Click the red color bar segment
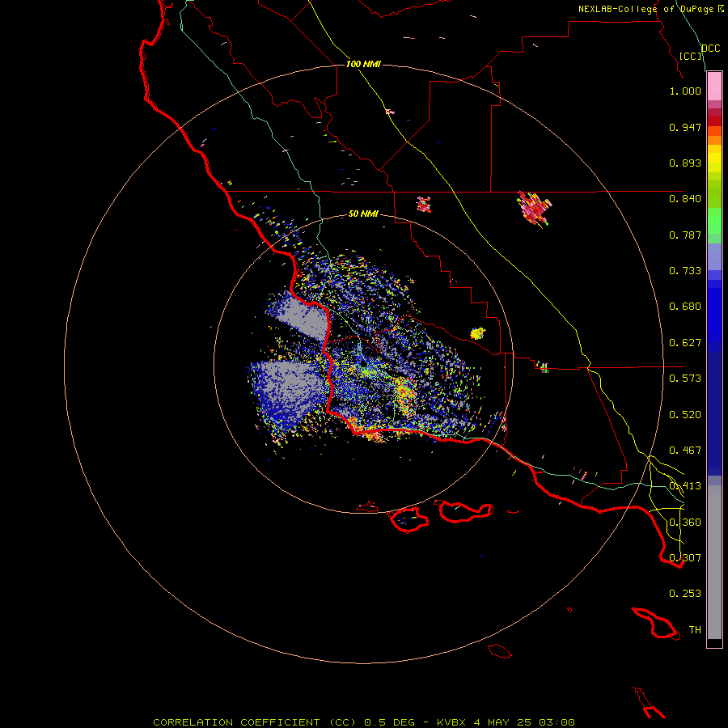Viewport: 728px width, 728px height. [x=714, y=121]
